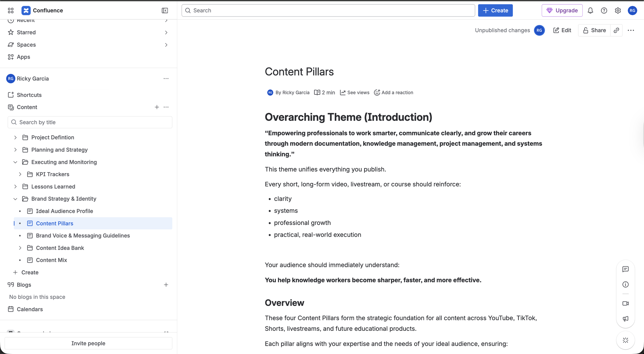This screenshot has height=354, width=644.
Task: Click the RG avatar in top-right
Action: (x=632, y=10)
